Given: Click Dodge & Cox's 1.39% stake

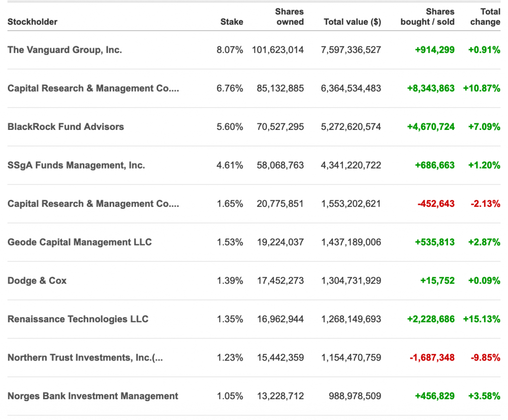Looking at the screenshot, I should (230, 281).
